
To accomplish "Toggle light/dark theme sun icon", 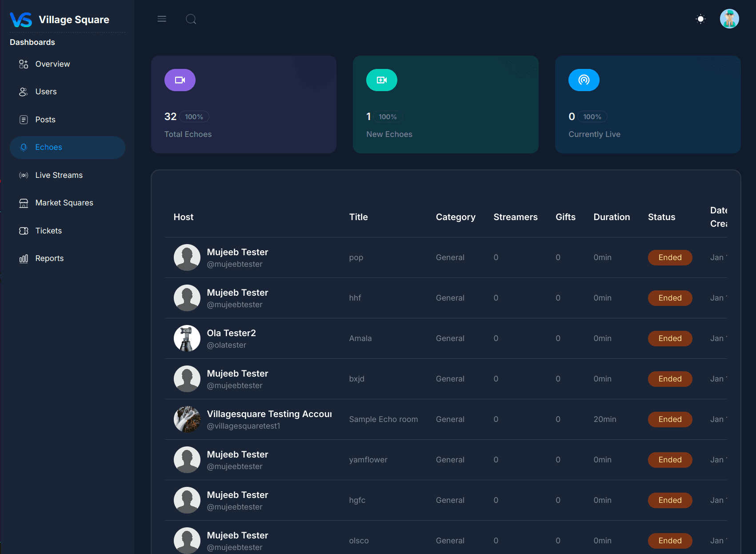I will 700,19.
